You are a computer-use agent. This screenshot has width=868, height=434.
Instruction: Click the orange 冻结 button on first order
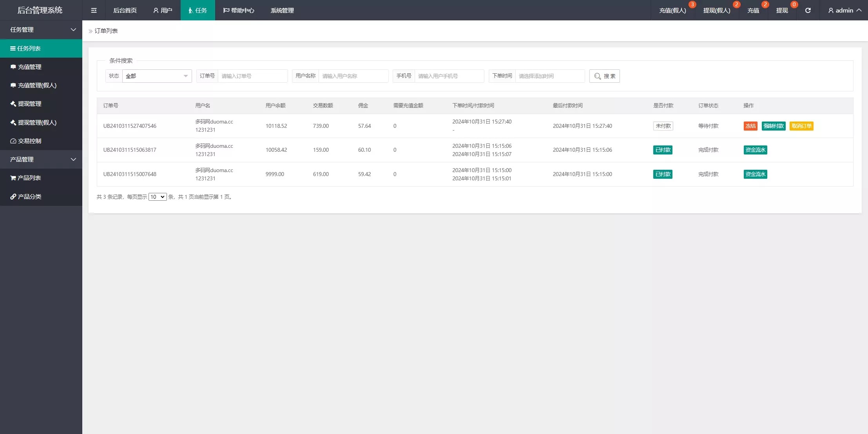pyautogui.click(x=750, y=126)
